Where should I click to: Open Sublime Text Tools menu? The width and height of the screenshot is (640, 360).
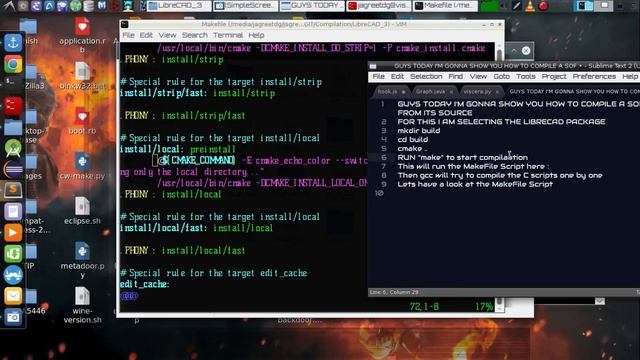pos(525,76)
